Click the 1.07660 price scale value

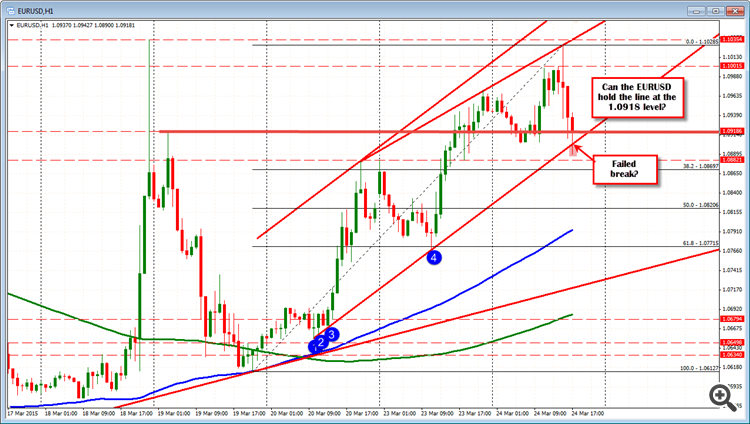pyautogui.click(x=732, y=251)
